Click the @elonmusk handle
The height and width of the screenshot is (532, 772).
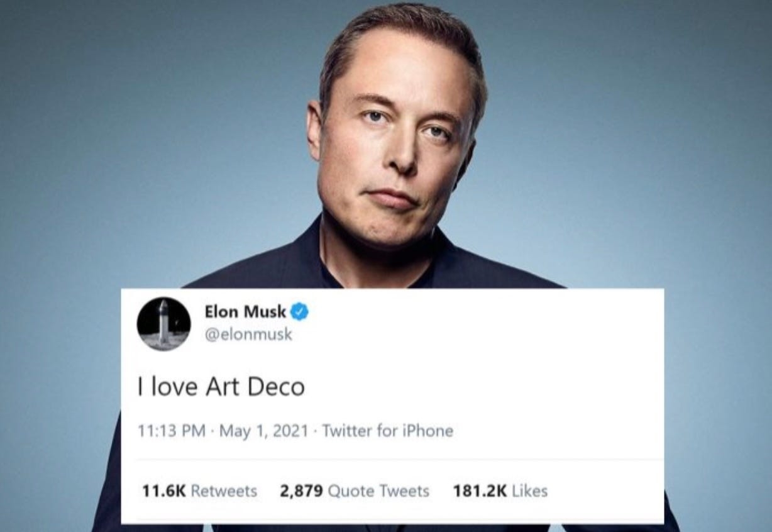pos(248,335)
